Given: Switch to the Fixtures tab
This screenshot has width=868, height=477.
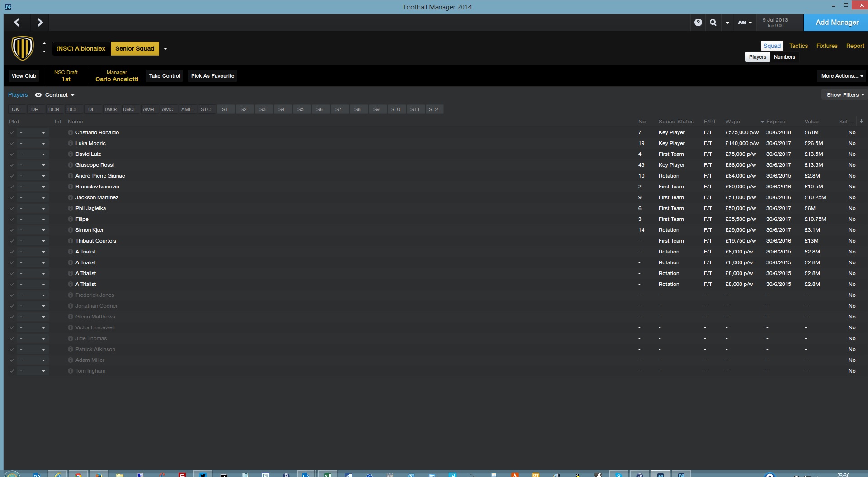Looking at the screenshot, I should tap(827, 46).
